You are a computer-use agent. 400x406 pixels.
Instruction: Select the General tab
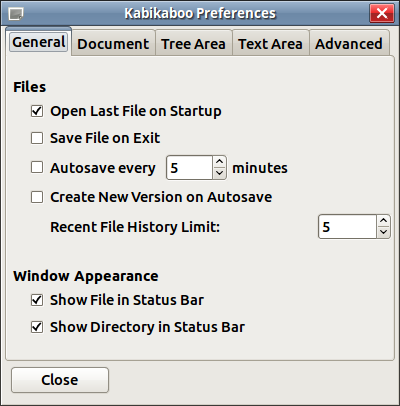click(39, 42)
